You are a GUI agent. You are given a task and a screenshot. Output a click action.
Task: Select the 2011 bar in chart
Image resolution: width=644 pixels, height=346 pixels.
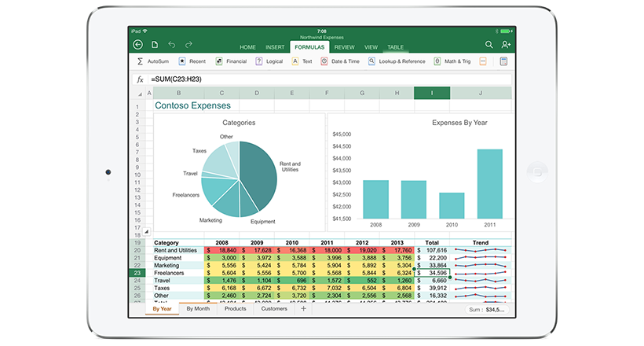pyautogui.click(x=489, y=183)
